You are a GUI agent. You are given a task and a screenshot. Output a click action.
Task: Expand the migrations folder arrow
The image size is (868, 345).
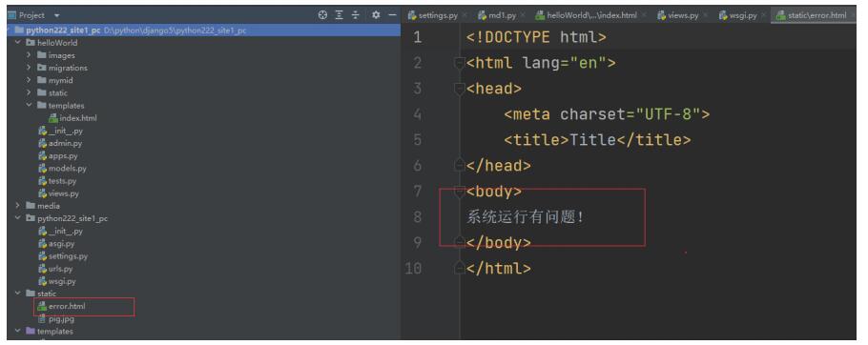point(29,68)
